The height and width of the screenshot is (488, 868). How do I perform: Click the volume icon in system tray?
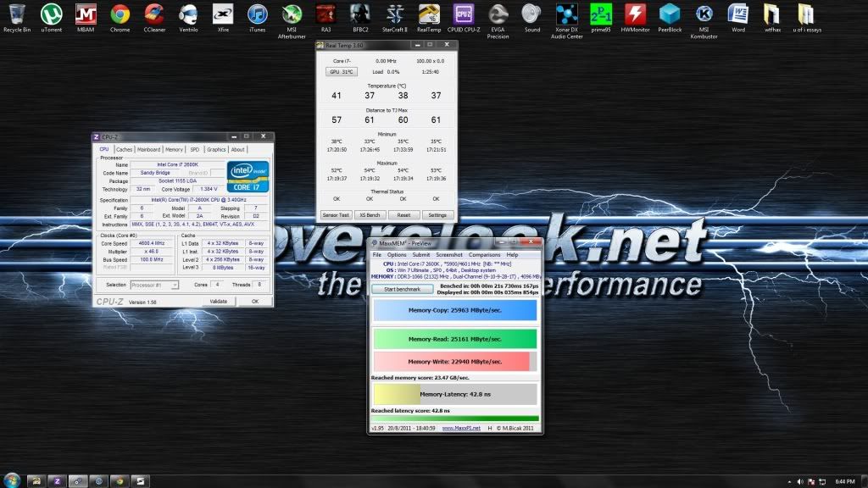point(800,481)
